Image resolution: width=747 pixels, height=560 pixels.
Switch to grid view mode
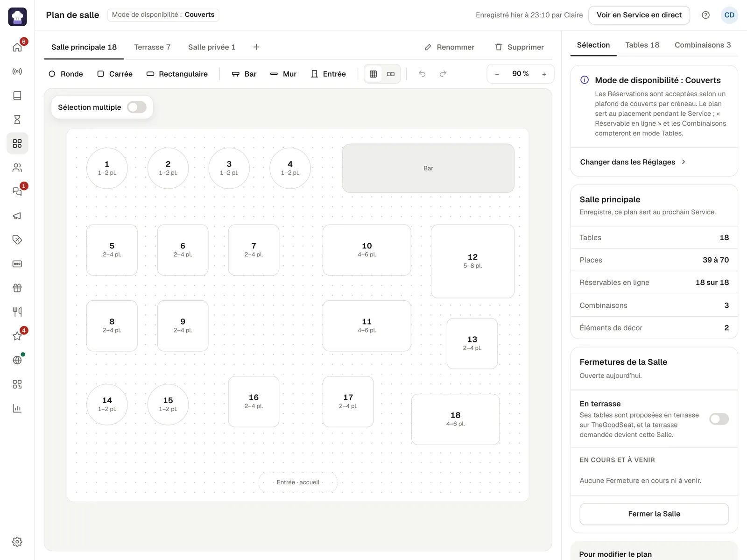[373, 74]
